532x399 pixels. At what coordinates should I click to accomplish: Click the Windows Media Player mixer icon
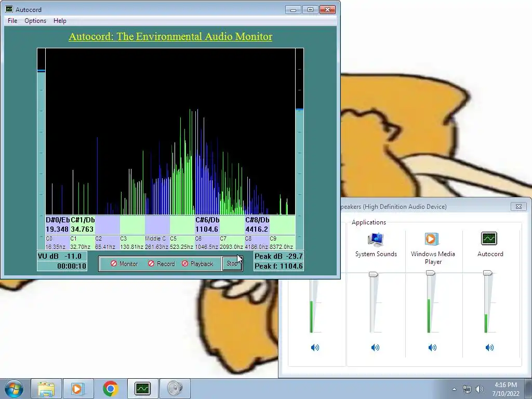click(432, 239)
